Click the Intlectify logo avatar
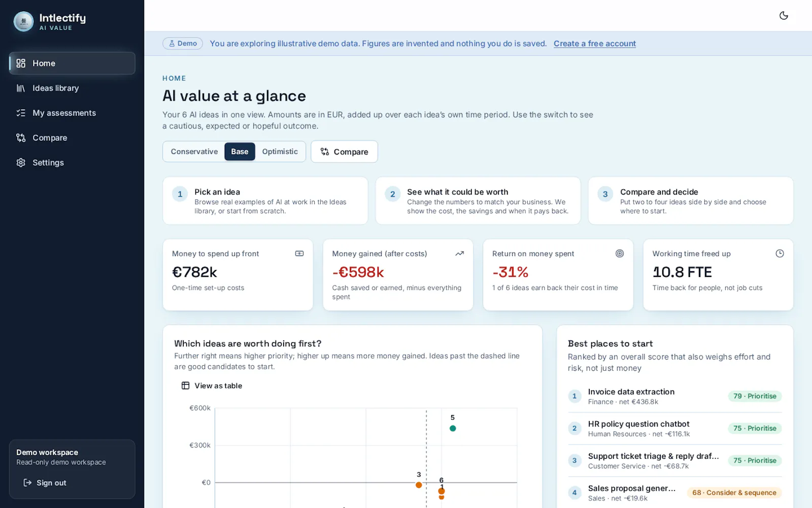The height and width of the screenshot is (508, 812). point(23,21)
